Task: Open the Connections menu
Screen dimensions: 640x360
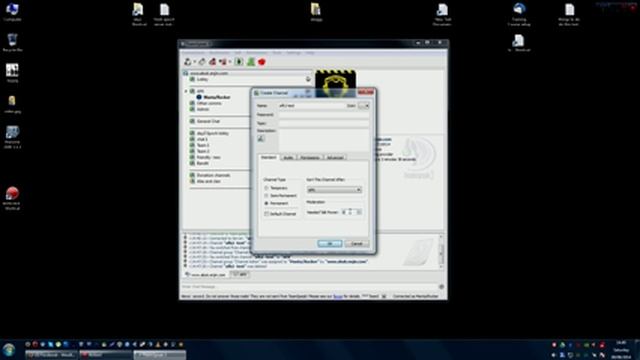Action: [x=193, y=53]
